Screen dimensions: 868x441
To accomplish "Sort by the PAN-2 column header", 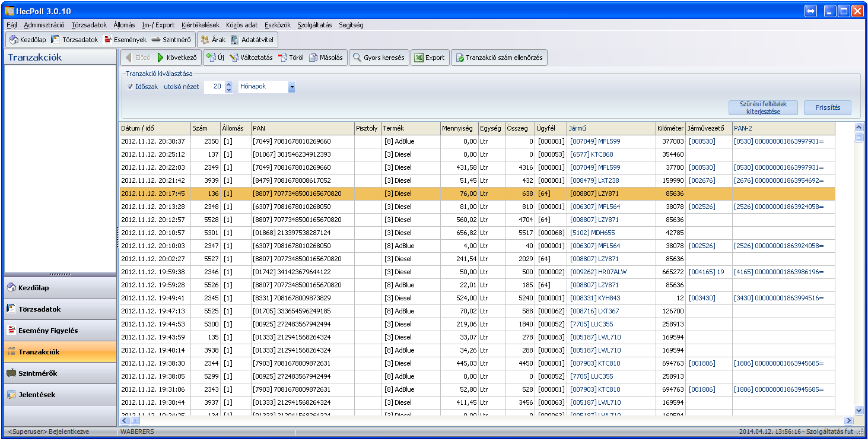I will click(x=783, y=128).
